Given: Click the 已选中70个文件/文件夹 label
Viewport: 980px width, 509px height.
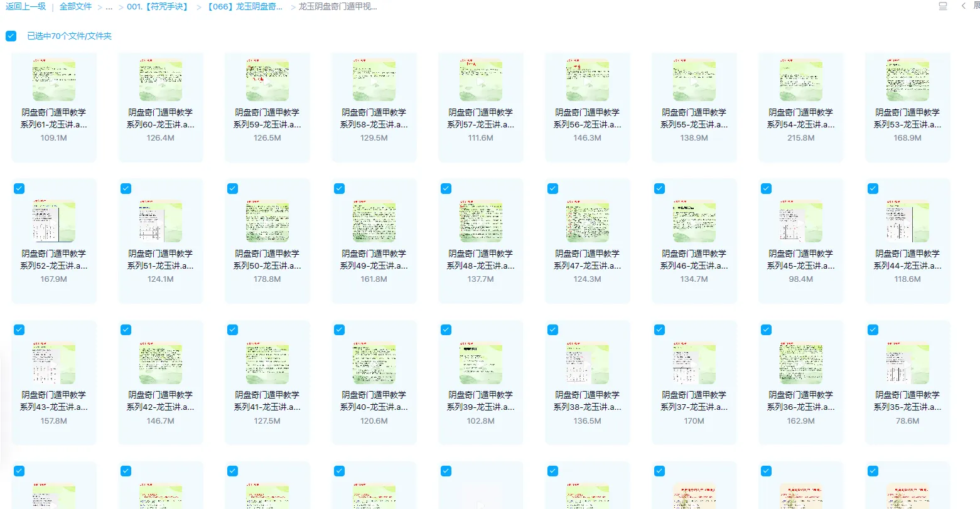Looking at the screenshot, I should click(x=69, y=36).
